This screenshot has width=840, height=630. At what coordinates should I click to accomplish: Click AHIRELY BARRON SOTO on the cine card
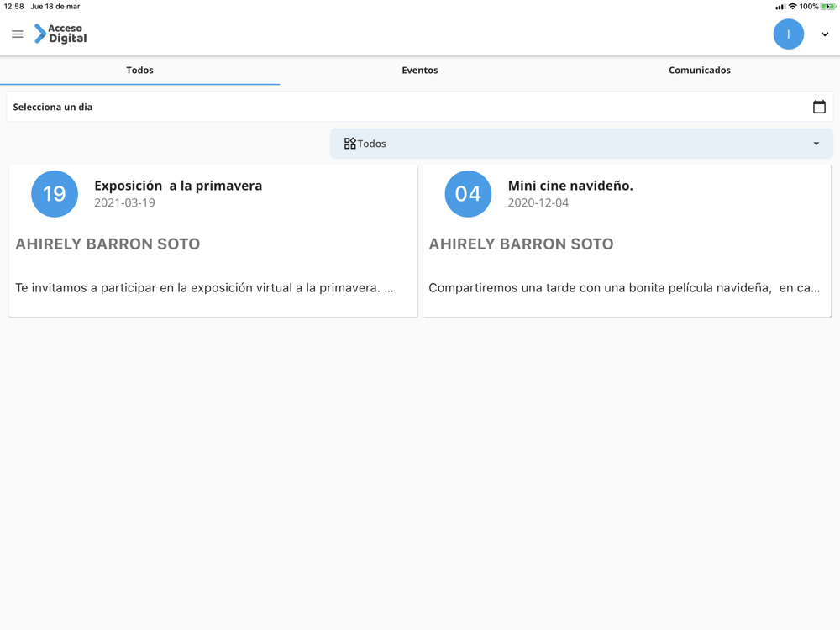[522, 244]
